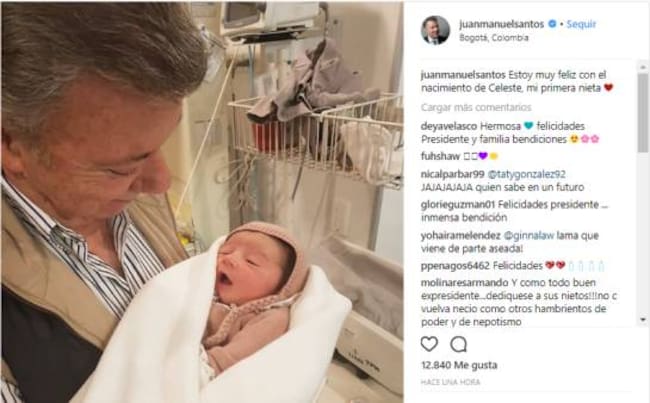650x403 pixels.
Task: Open deyavelasco commenter profile
Action: click(x=449, y=126)
